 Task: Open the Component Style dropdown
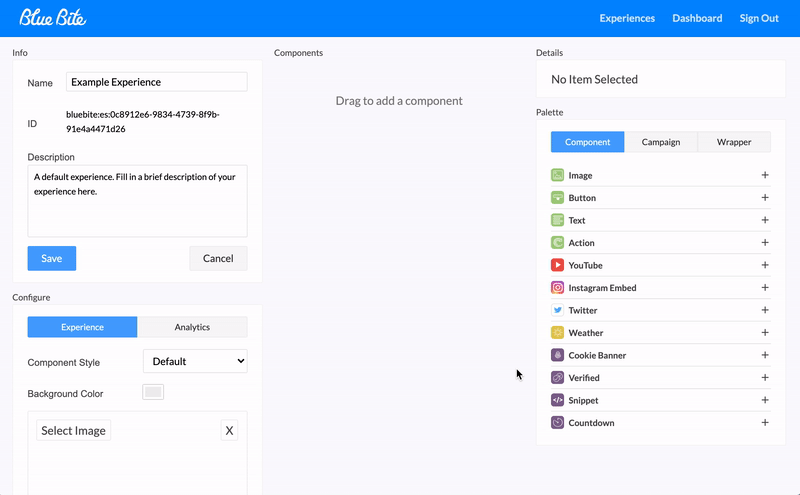(x=195, y=361)
